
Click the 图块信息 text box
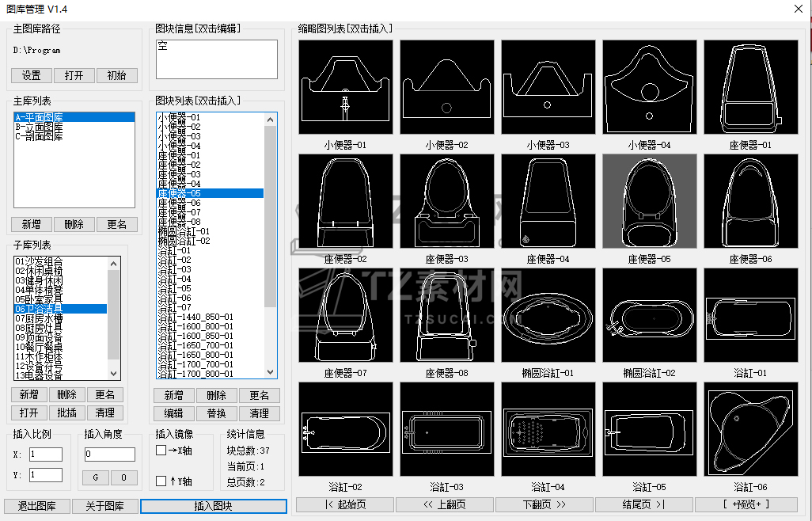point(217,59)
